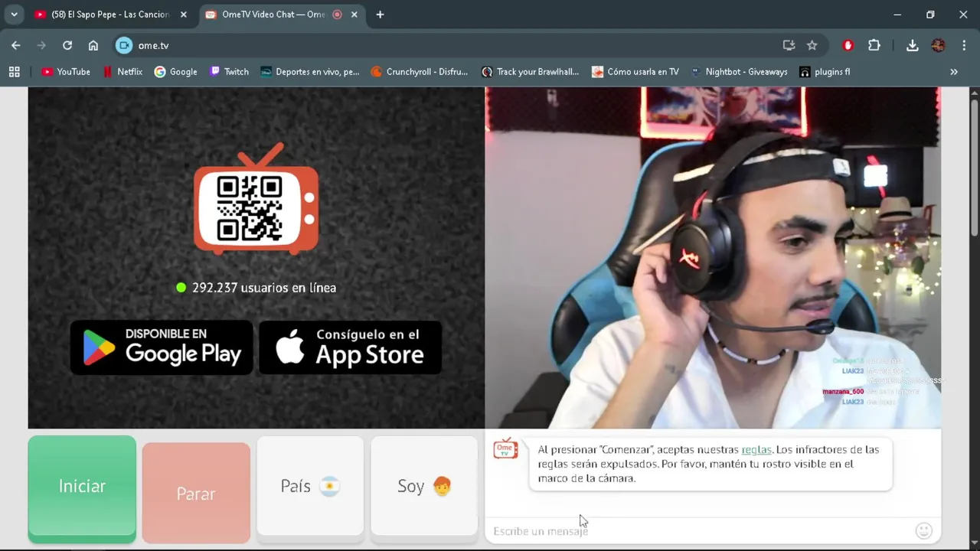Expand the hidden bookmarks chevron
980x551 pixels.
coord(954,72)
